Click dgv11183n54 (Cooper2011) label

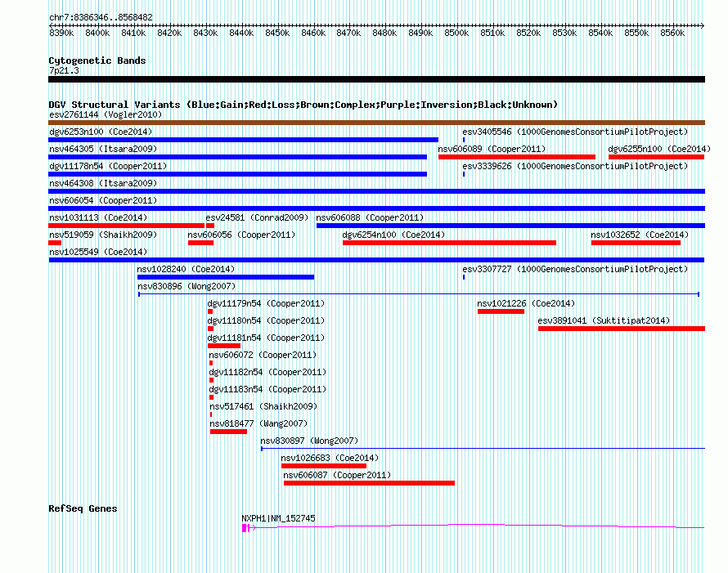(267, 389)
